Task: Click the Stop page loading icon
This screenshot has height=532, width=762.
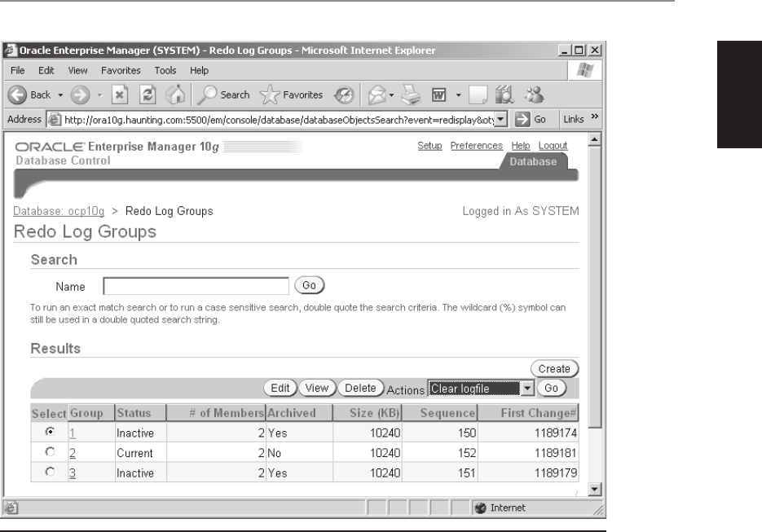Action: tap(120, 95)
